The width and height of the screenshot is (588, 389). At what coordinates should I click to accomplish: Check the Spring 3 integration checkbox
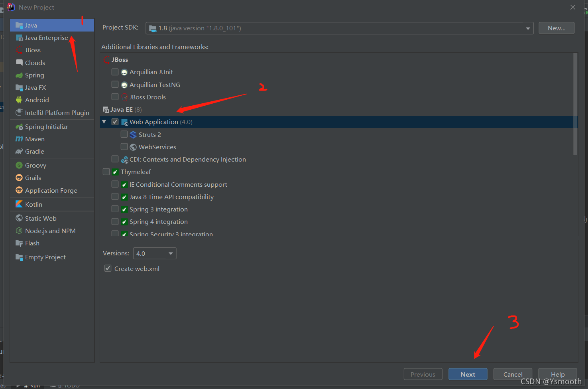pyautogui.click(x=115, y=209)
